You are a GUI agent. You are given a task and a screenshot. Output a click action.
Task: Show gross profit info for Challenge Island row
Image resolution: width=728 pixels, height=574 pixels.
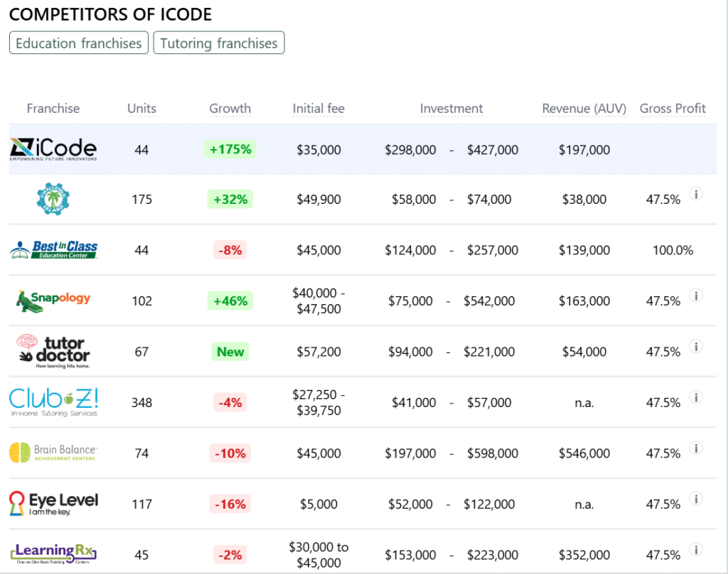[x=695, y=194]
